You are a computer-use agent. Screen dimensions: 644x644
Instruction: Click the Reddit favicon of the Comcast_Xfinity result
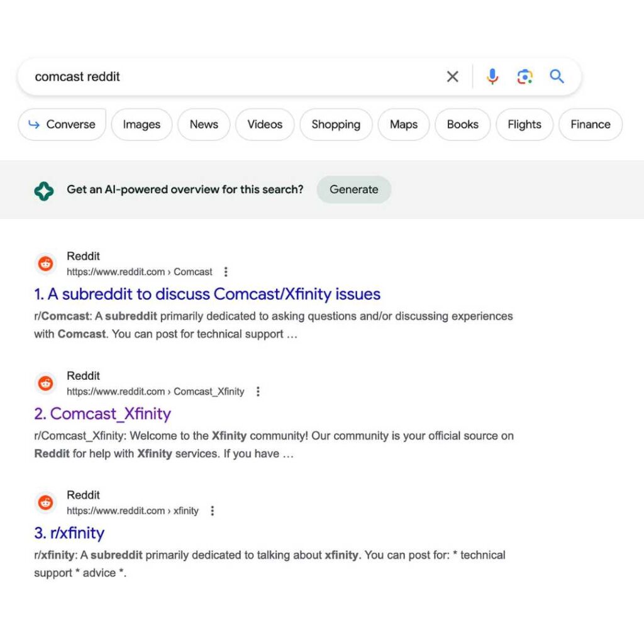tap(45, 384)
